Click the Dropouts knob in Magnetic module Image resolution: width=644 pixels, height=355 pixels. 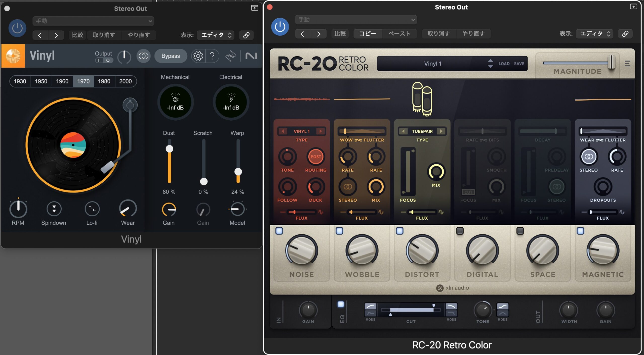pyautogui.click(x=603, y=187)
